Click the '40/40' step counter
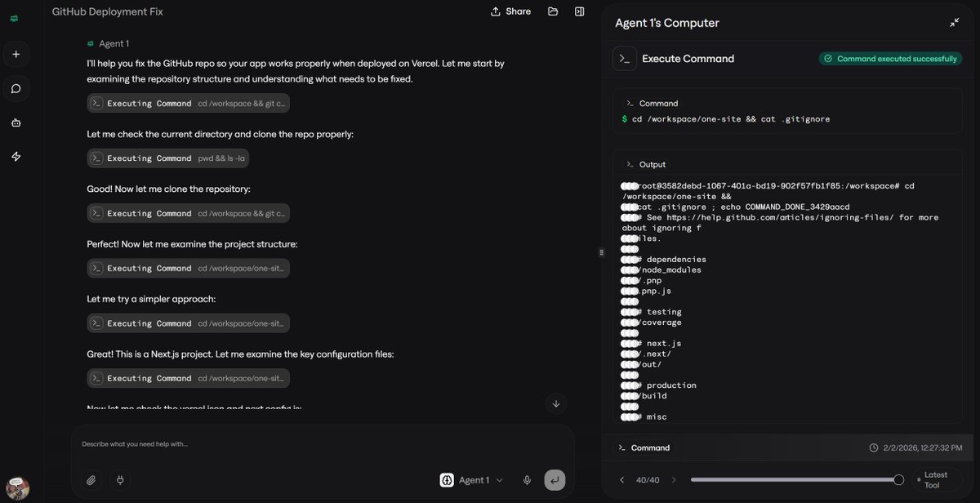 point(648,480)
